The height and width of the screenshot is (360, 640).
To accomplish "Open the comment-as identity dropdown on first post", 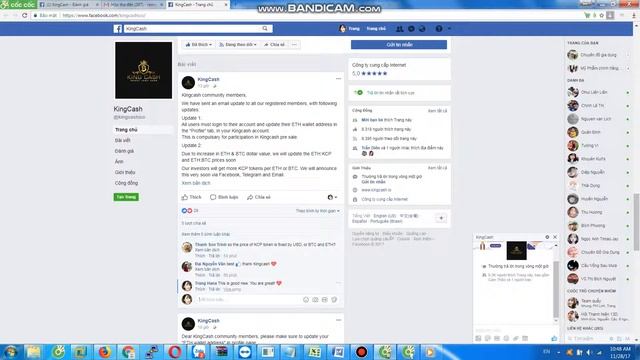I will 332,197.
